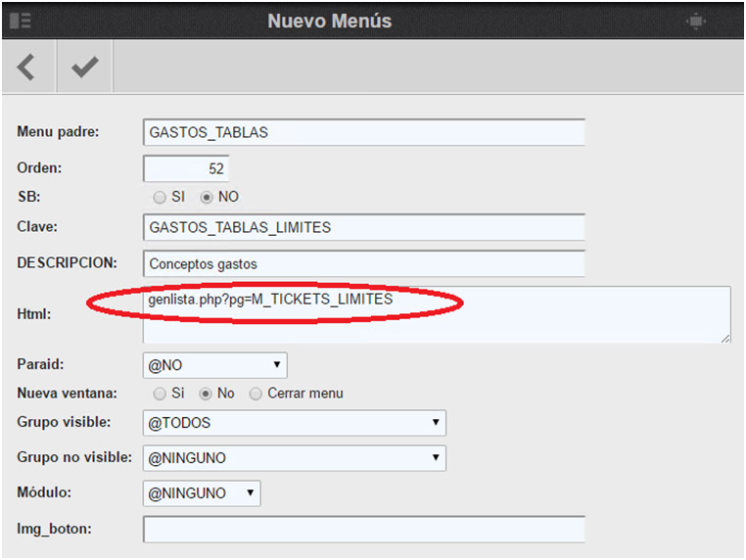Click the DESCRIPCION text field
Viewport: 746px width, 560px height.
coord(364,263)
